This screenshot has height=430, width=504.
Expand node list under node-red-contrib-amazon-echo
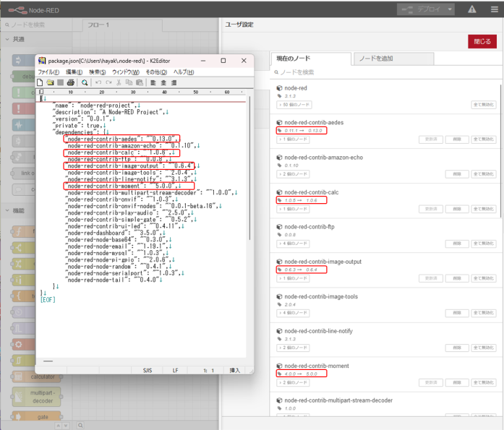pos(291,174)
